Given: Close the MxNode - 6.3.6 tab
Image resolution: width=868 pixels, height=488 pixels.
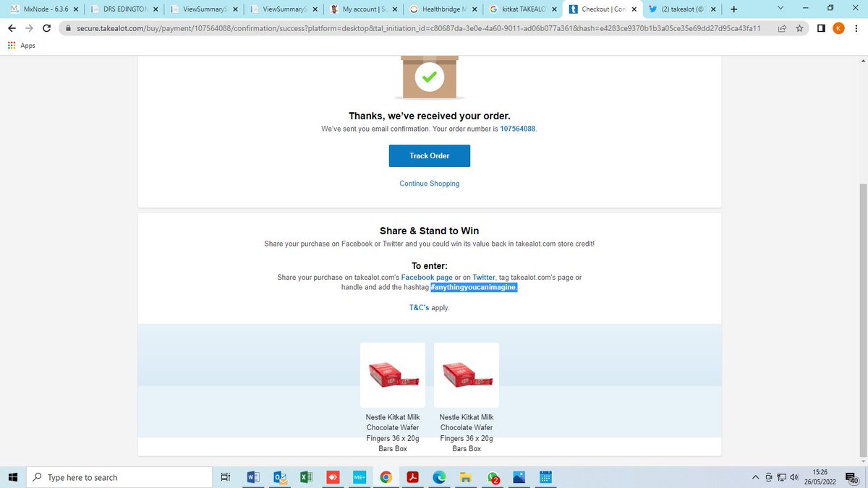Looking at the screenshot, I should 76,9.
